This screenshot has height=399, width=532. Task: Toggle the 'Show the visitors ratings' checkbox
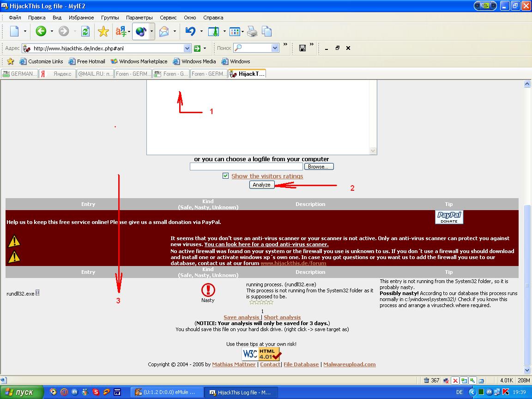coord(225,176)
